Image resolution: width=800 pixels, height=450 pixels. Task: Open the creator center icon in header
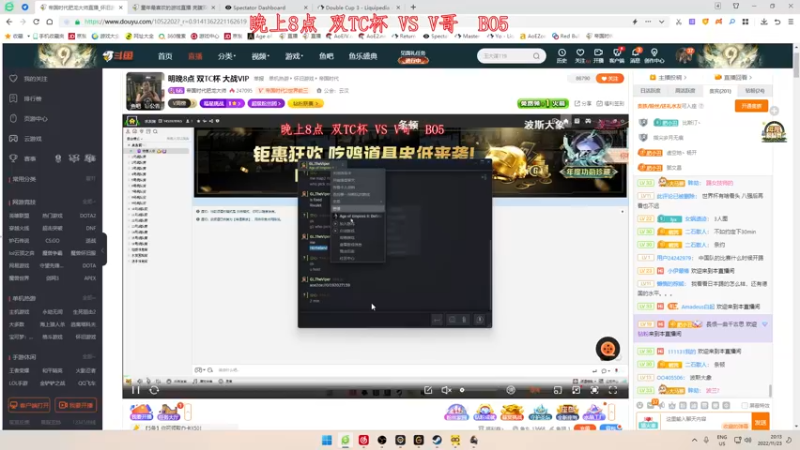pos(654,55)
